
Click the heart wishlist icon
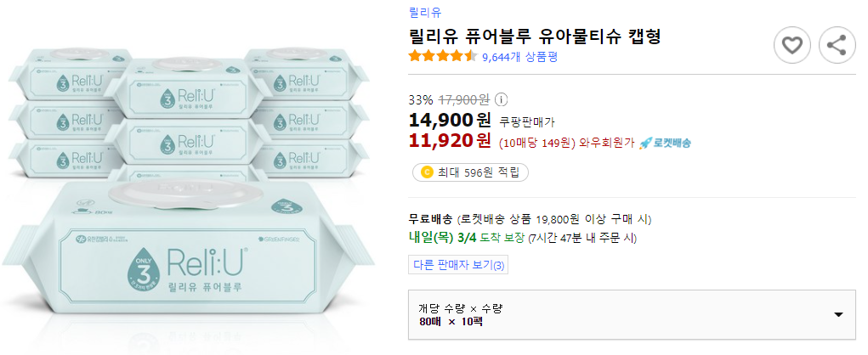pyautogui.click(x=792, y=44)
